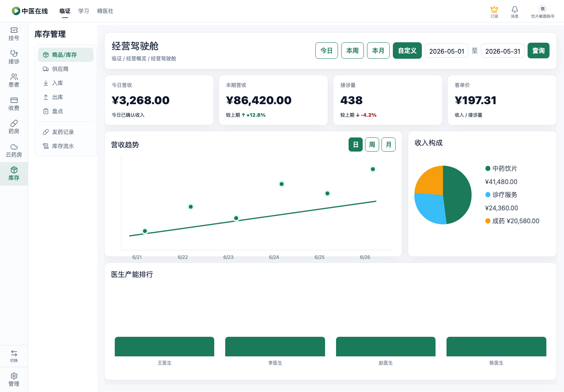
Task: Click the 切换 switch arrows icon
Action: (14, 353)
